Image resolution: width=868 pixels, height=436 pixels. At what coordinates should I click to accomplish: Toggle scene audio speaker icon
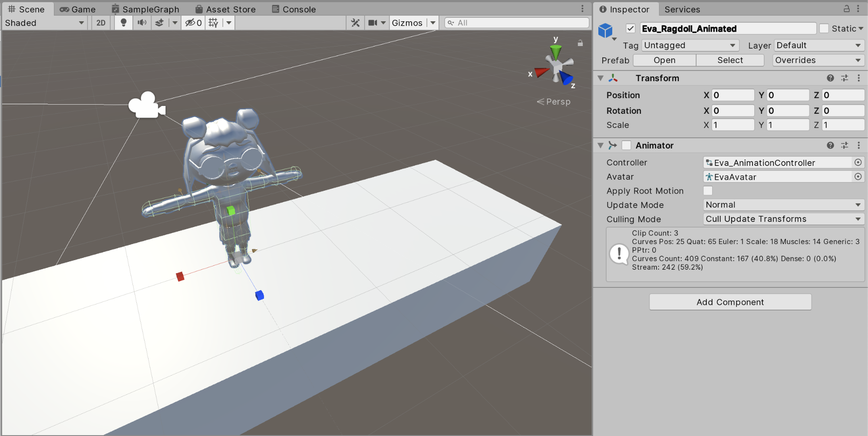pyautogui.click(x=142, y=23)
